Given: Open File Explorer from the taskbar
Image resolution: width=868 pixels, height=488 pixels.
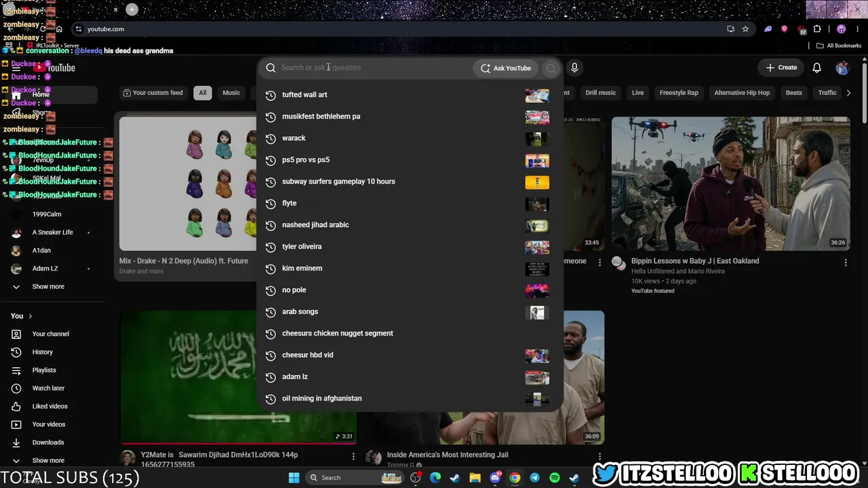Looking at the screenshot, I should coord(475,478).
